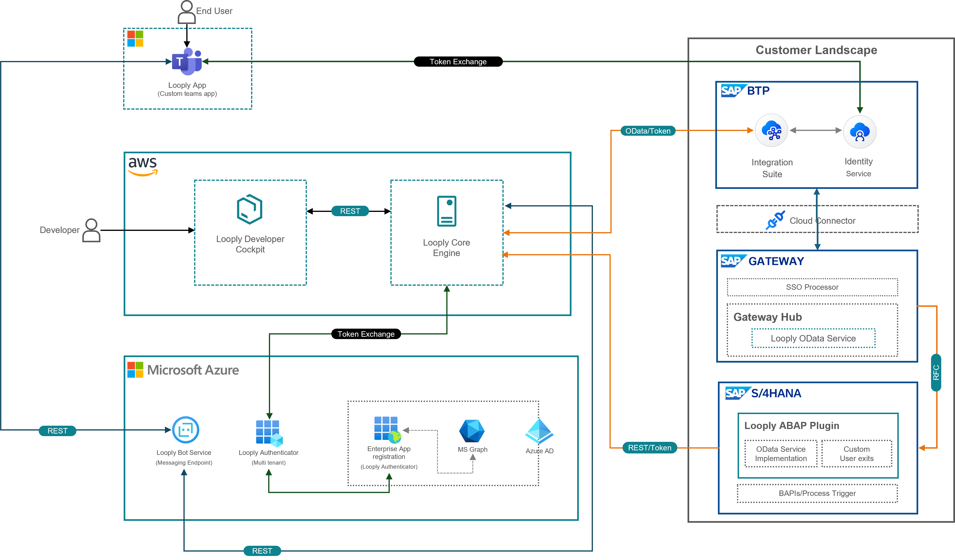Viewport: 955px width, 560px height.
Task: Select the Looply OData Service box
Action: click(813, 338)
